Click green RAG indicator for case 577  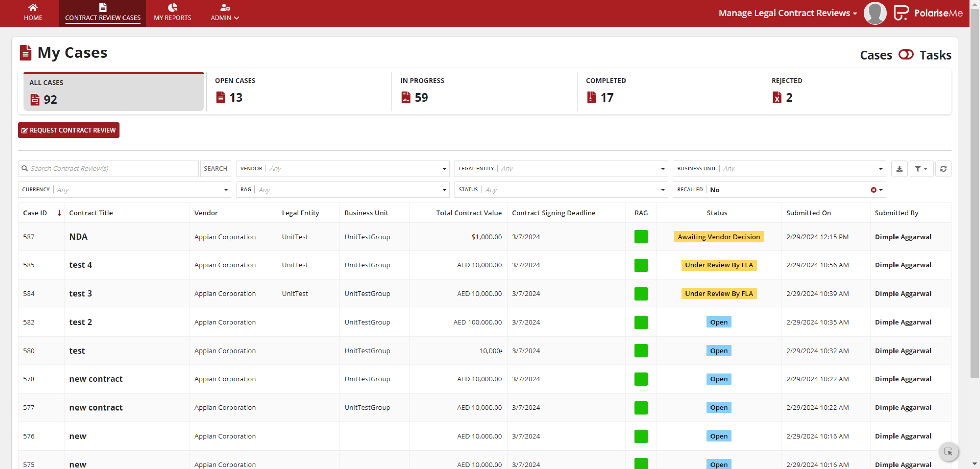pyautogui.click(x=641, y=408)
